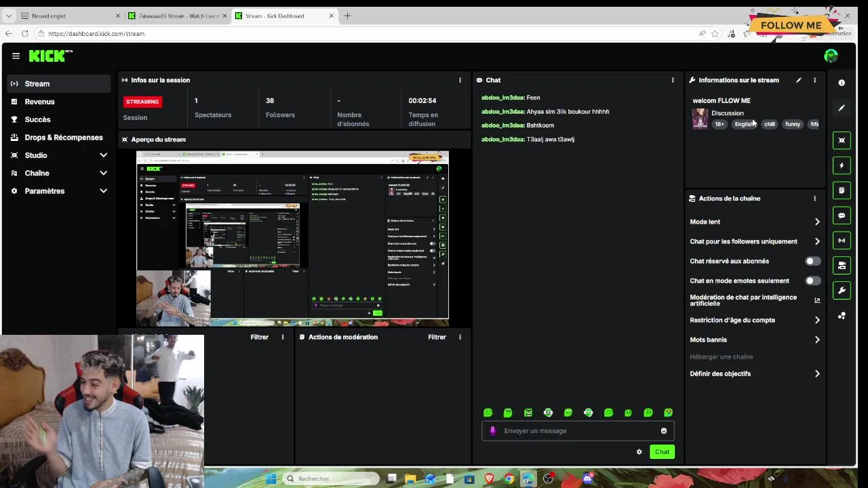868x488 pixels.
Task: Open options menu of Informations sur le stream
Action: tap(814, 80)
